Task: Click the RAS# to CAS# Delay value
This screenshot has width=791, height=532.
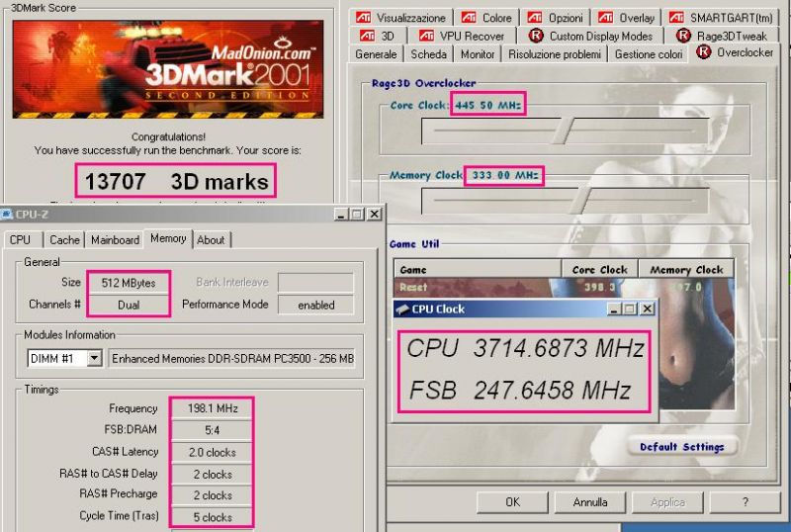Action: (x=213, y=475)
